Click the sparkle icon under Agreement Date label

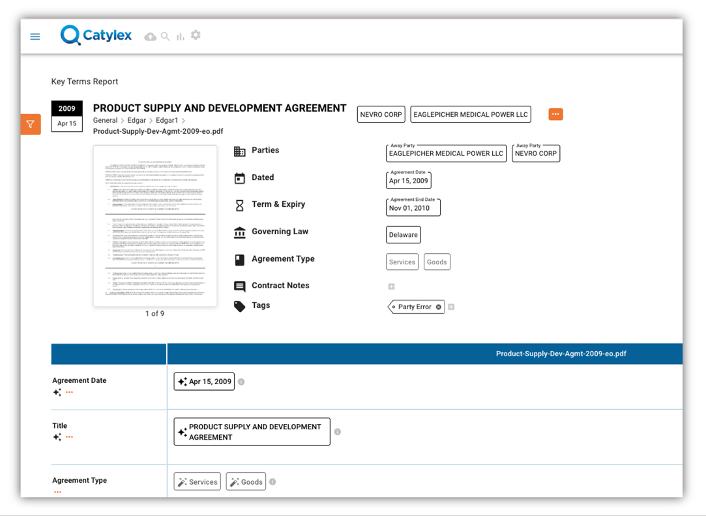[x=57, y=392]
